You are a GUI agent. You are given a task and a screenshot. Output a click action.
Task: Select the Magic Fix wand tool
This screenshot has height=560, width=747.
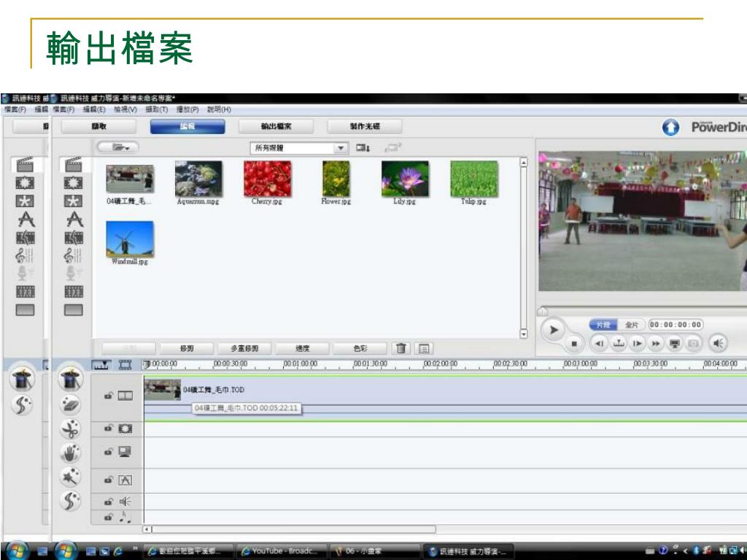71,476
